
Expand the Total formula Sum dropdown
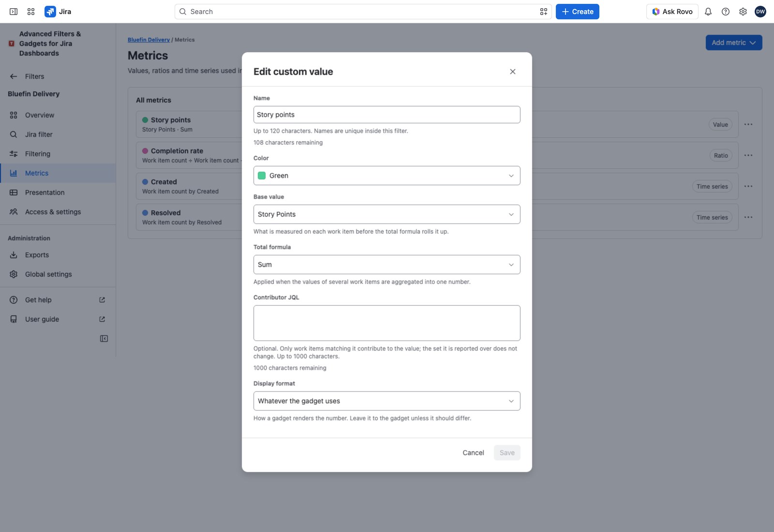(x=387, y=265)
